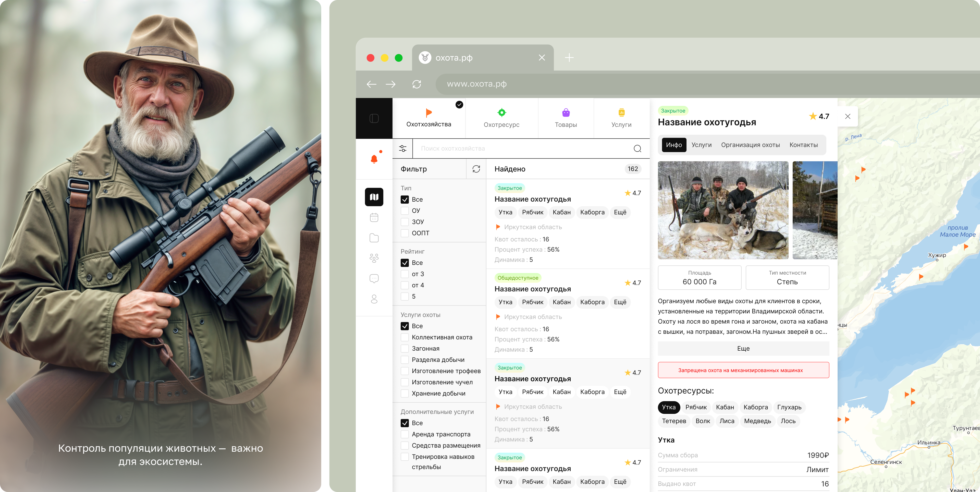The width and height of the screenshot is (980, 492).
Task: Enable the 'от 4' rating checkbox
Action: click(x=405, y=285)
